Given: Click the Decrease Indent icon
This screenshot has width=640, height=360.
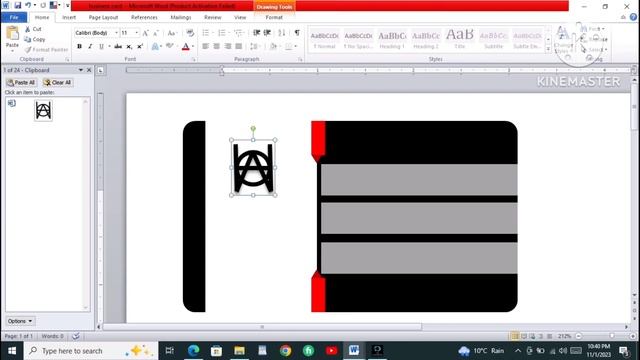Looking at the screenshot, I should 256,33.
